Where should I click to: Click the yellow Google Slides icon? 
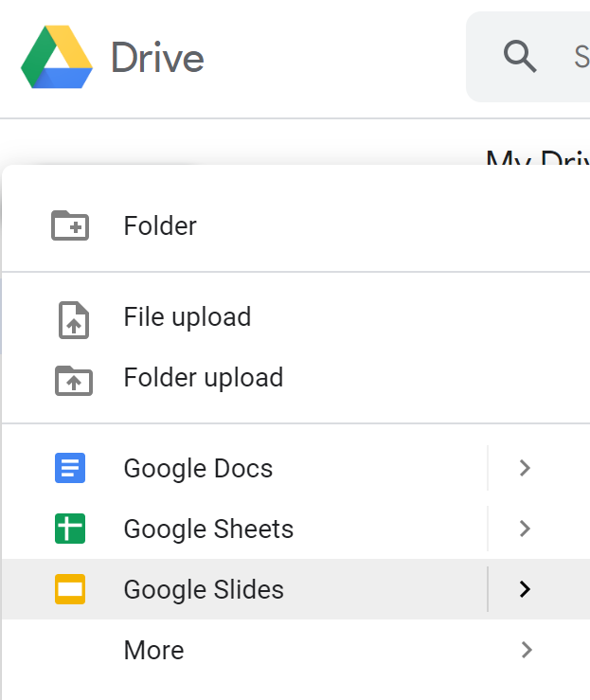click(70, 589)
